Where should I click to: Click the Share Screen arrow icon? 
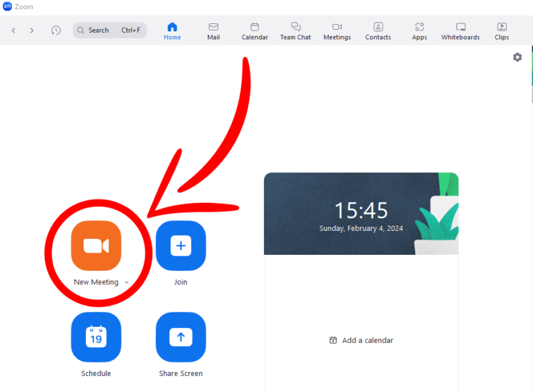(x=181, y=337)
